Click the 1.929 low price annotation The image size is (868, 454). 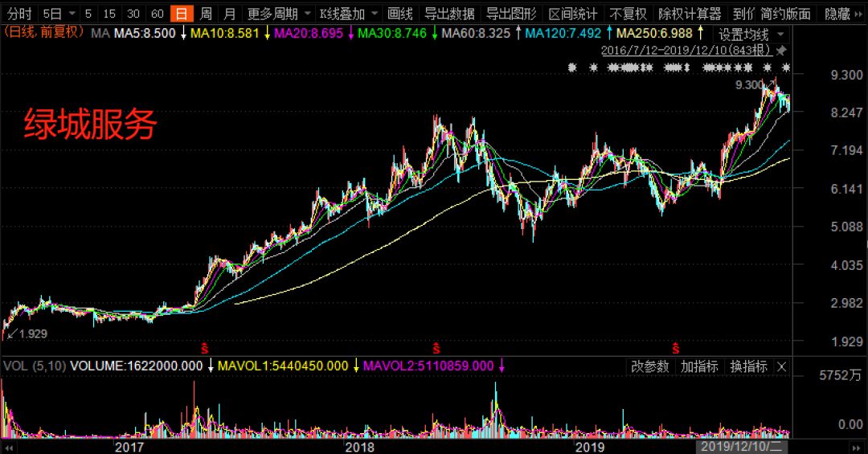pos(33,333)
